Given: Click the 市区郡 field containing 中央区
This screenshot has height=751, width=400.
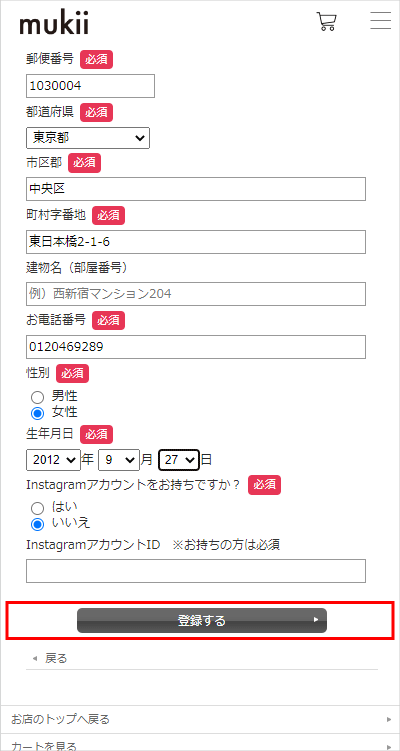Looking at the screenshot, I should [x=196, y=189].
